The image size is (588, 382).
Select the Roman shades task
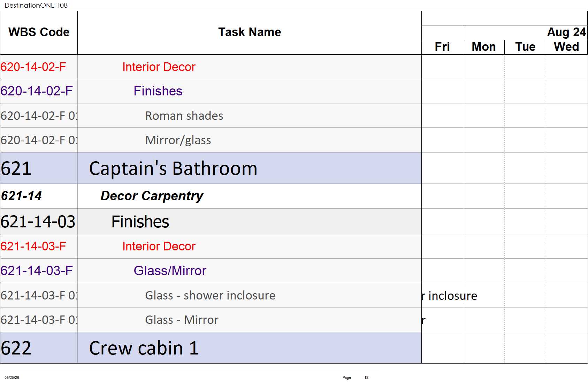coord(184,116)
